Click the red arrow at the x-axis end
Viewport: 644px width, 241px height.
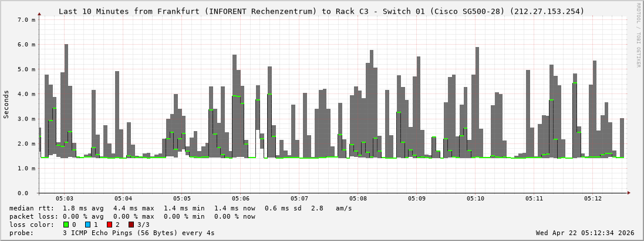(628, 192)
